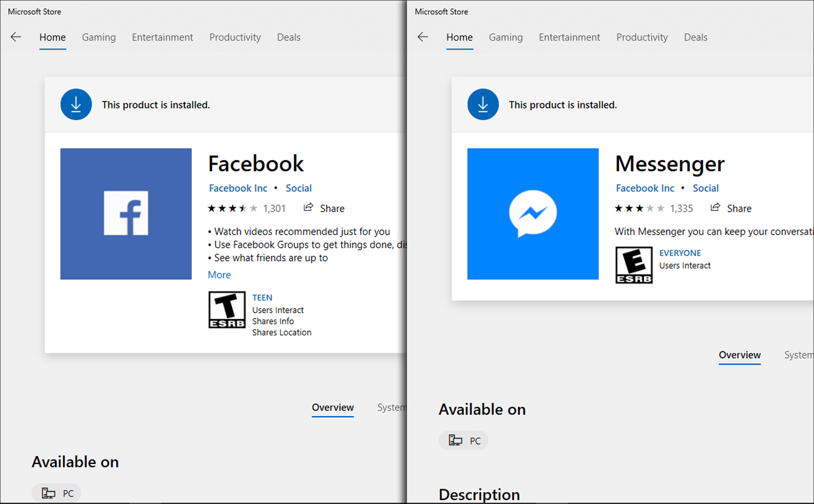Image resolution: width=814 pixels, height=504 pixels.
Task: Click PC device icon in Facebook window
Action: (x=48, y=493)
